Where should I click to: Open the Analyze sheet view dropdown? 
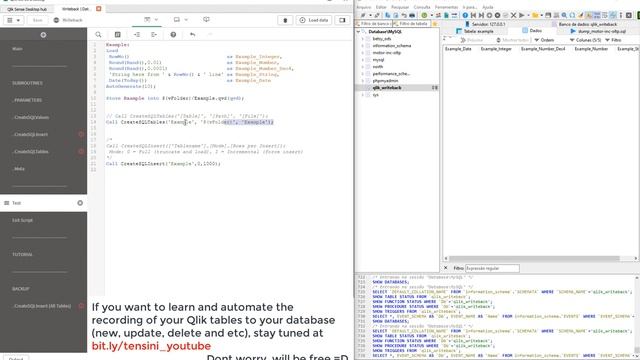(181, 20)
